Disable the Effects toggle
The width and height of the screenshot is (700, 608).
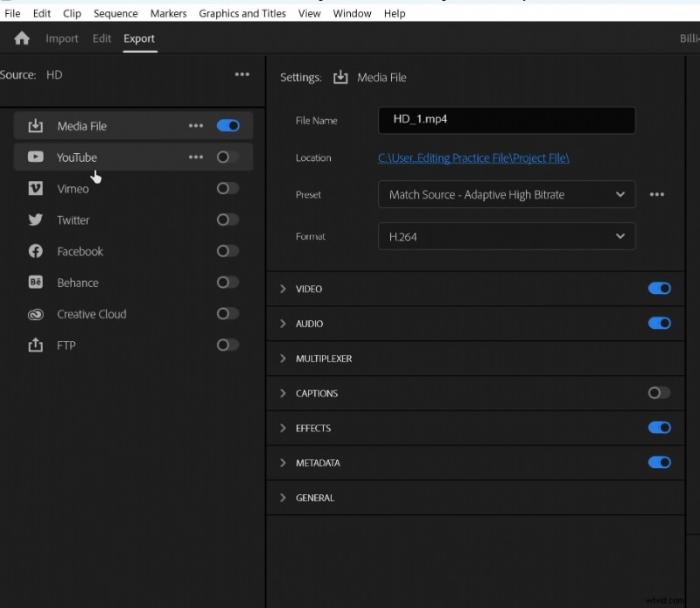point(659,428)
